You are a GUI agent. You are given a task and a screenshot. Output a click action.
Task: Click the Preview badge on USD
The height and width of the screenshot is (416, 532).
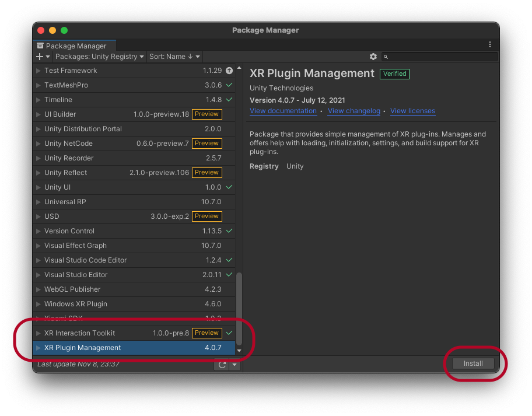207,216
